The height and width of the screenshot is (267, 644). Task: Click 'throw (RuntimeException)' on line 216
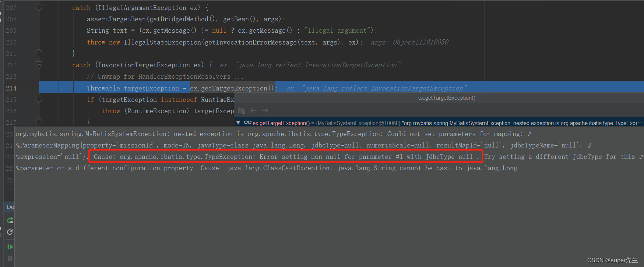tap(145, 111)
